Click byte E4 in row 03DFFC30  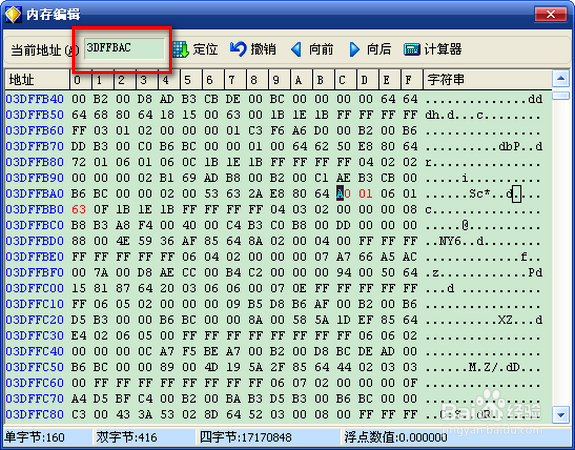(x=79, y=336)
